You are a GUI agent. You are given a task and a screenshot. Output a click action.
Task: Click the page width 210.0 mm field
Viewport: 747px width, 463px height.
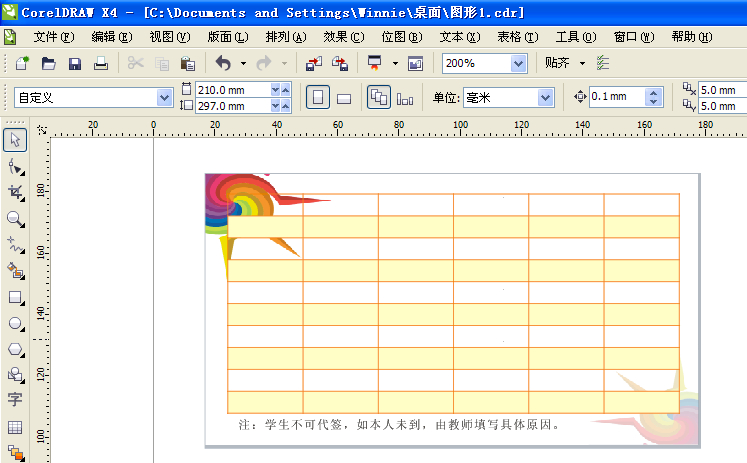(232, 90)
